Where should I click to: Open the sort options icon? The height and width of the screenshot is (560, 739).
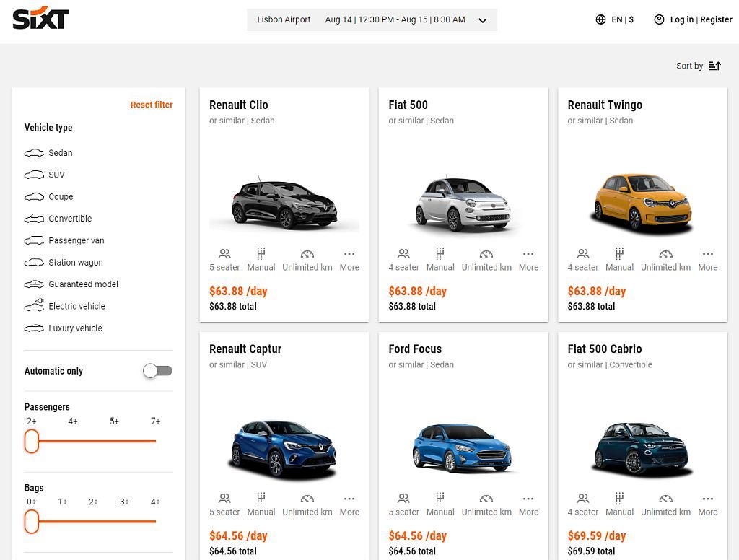(714, 66)
